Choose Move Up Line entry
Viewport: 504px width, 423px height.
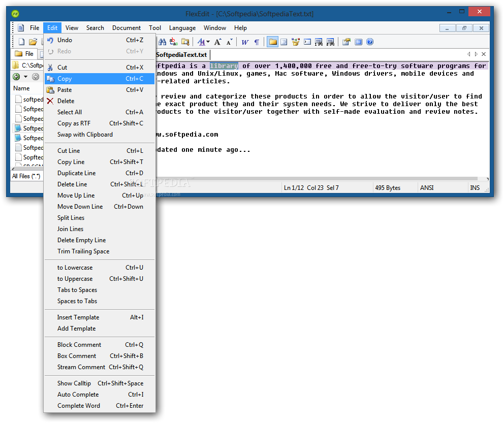100,196
